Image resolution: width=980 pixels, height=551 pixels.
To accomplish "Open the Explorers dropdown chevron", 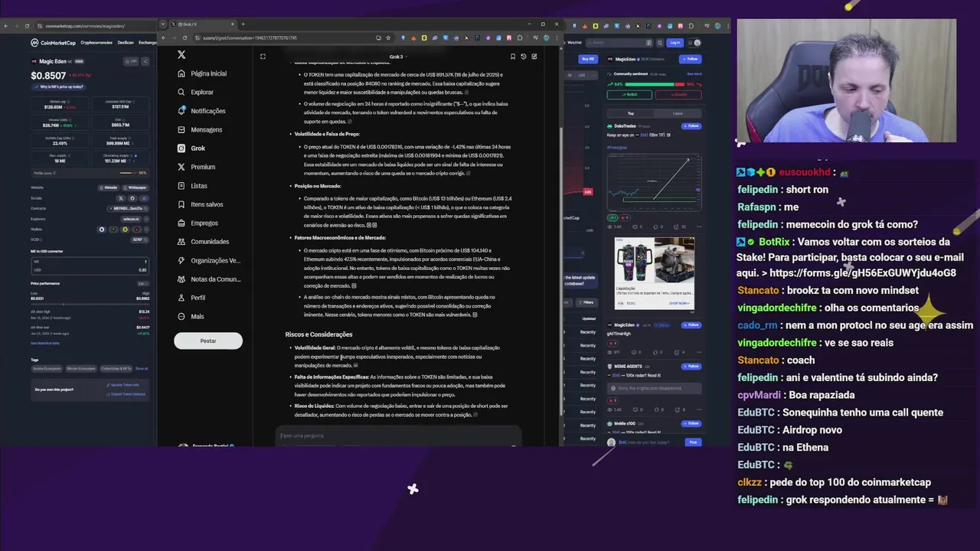I will click(x=145, y=219).
